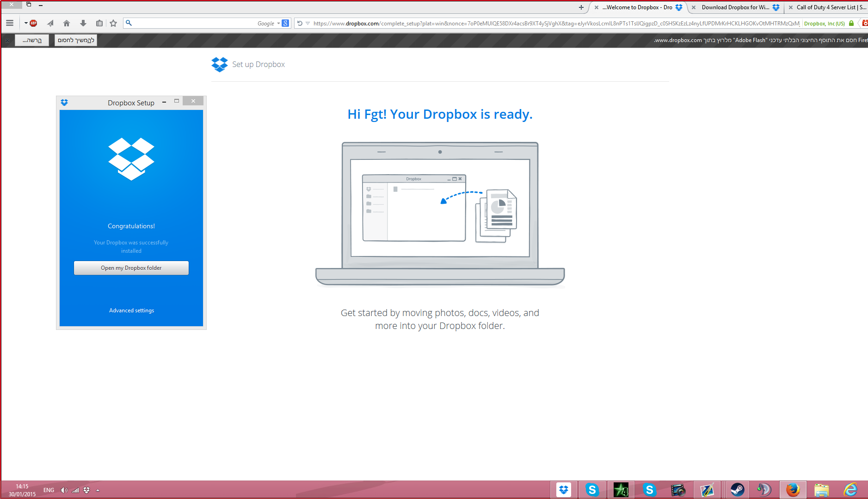Show the bookmarks list icon

point(99,23)
